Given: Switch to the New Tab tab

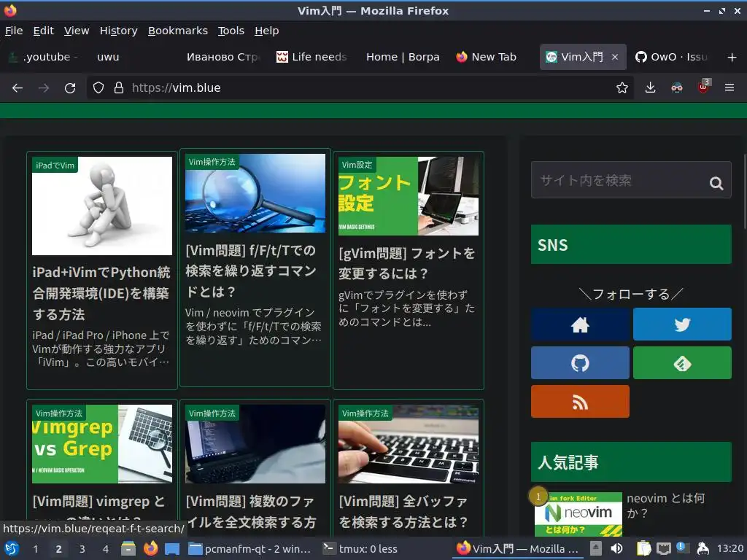Looking at the screenshot, I should tap(493, 57).
